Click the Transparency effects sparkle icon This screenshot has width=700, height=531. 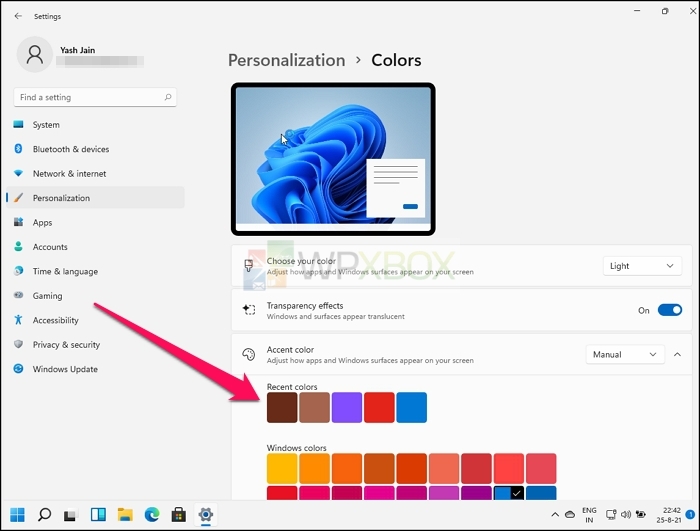pyautogui.click(x=249, y=309)
